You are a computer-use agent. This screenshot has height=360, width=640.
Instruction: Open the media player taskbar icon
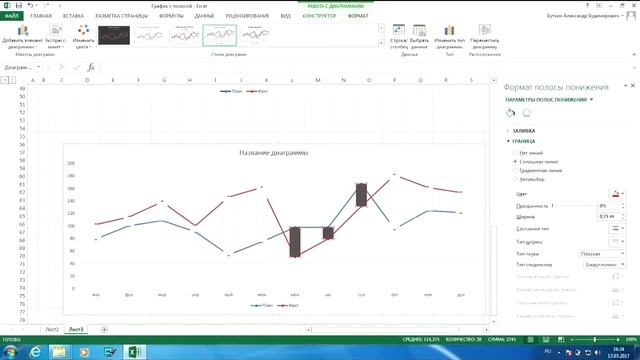click(x=84, y=352)
